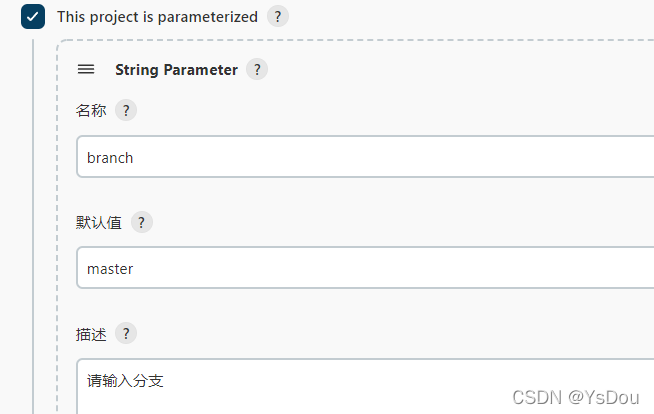Click the 'String Parameter' heading
The image size is (654, 414).
pyautogui.click(x=176, y=70)
